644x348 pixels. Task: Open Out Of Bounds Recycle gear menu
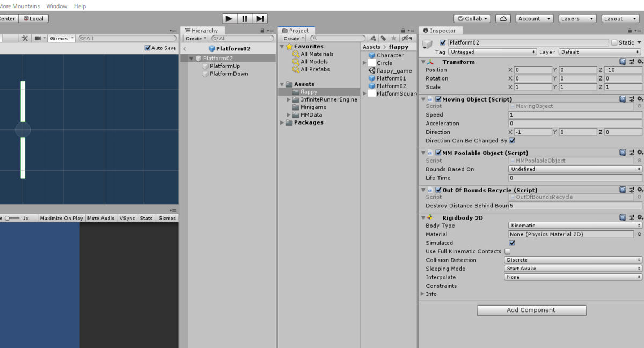coord(639,190)
